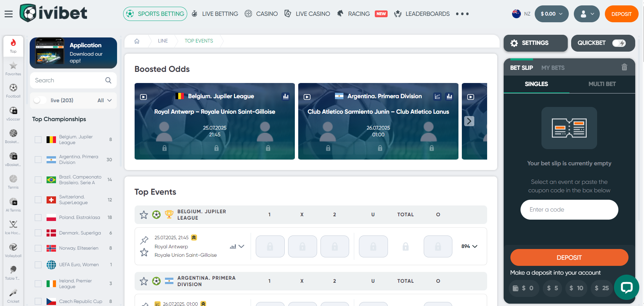
Task: Select Table Tennis in sports sidebar
Action: [x=13, y=273]
